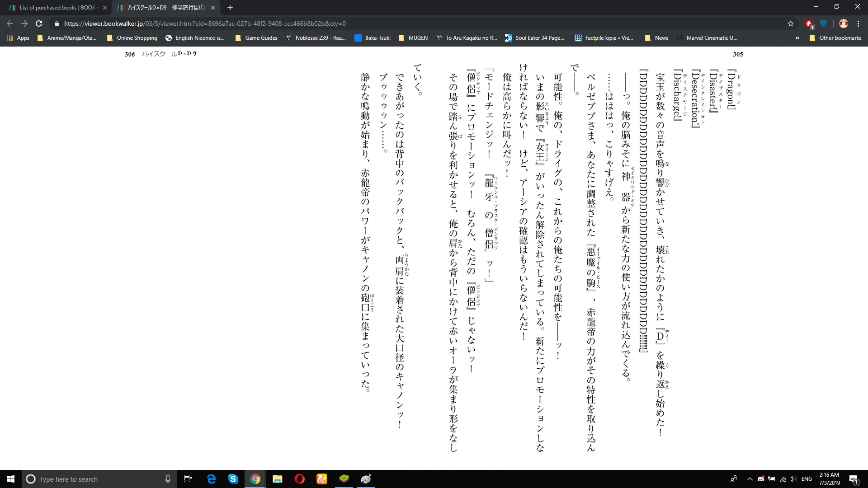Launch Microsoft Edge from taskbar
Screen dimensions: 868x488
click(211, 479)
